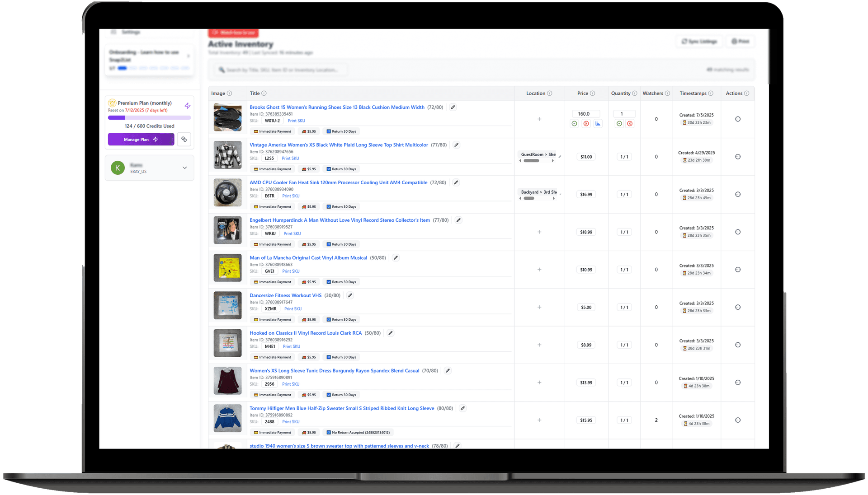Image resolution: width=868 pixels, height=495 pixels.
Task: Open Settings from the left sidebar
Action: [131, 32]
